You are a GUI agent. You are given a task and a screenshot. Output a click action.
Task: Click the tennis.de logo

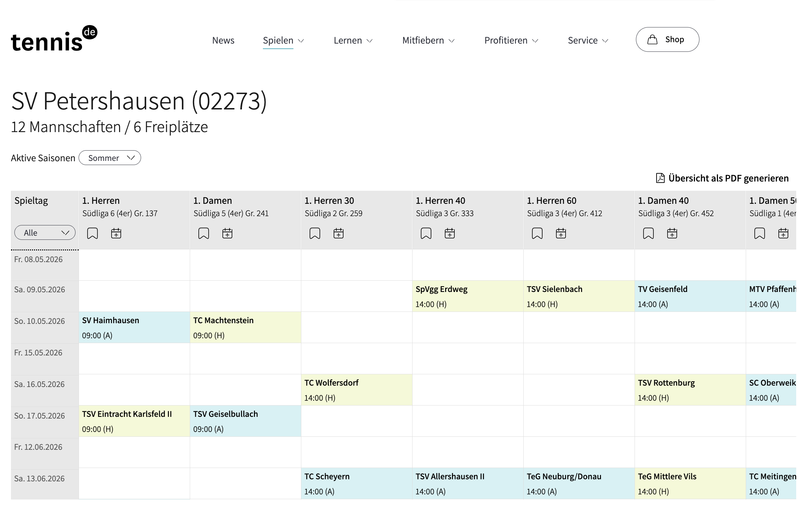point(54,39)
